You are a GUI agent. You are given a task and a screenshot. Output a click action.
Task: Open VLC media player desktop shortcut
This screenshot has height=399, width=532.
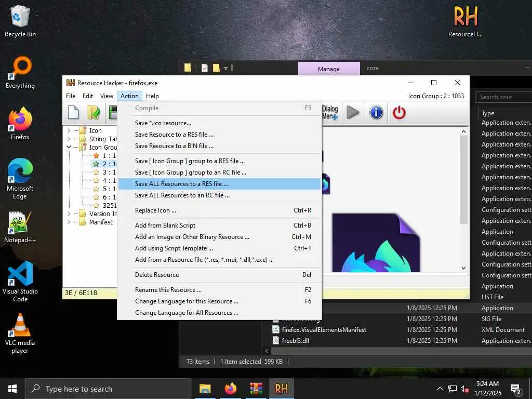pyautogui.click(x=20, y=333)
